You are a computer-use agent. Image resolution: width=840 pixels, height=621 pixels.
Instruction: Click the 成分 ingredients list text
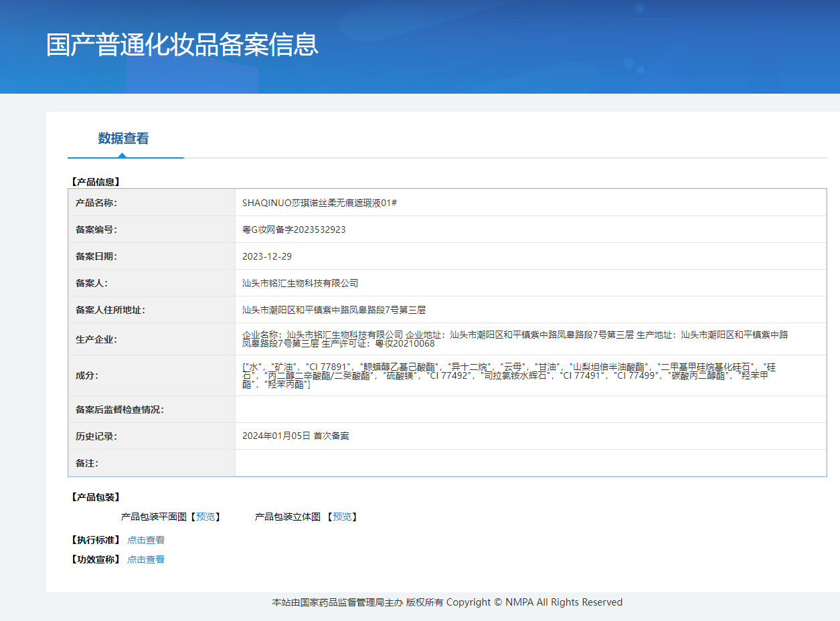[x=509, y=375]
